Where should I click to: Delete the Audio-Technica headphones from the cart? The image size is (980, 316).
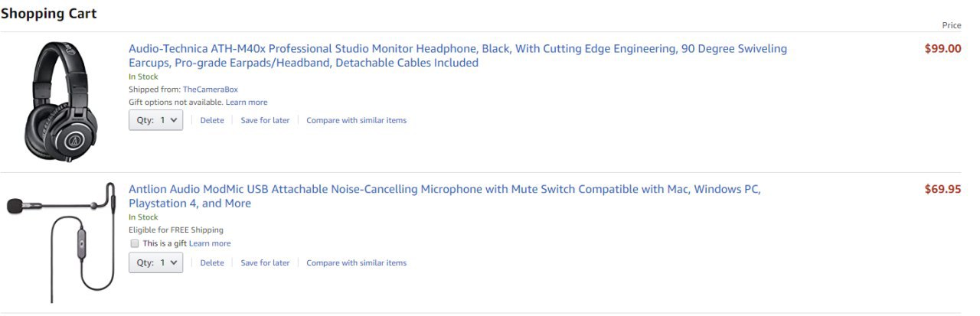tap(212, 120)
